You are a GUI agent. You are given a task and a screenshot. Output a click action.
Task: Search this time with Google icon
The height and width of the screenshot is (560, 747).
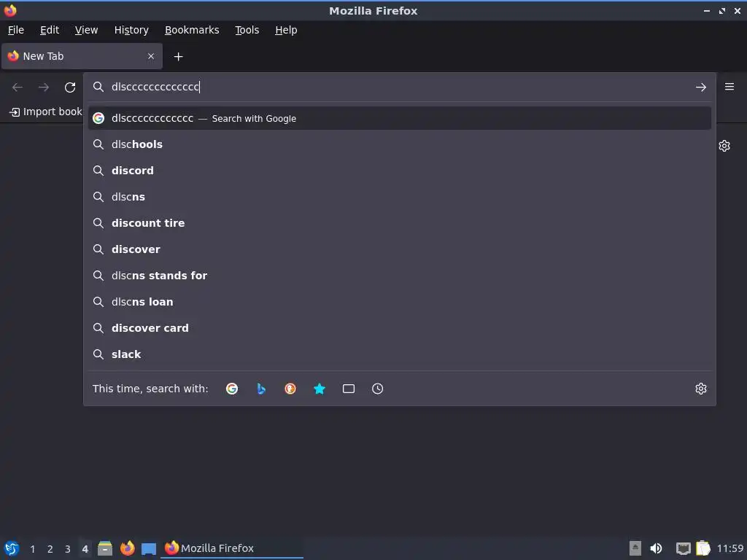pyautogui.click(x=232, y=389)
